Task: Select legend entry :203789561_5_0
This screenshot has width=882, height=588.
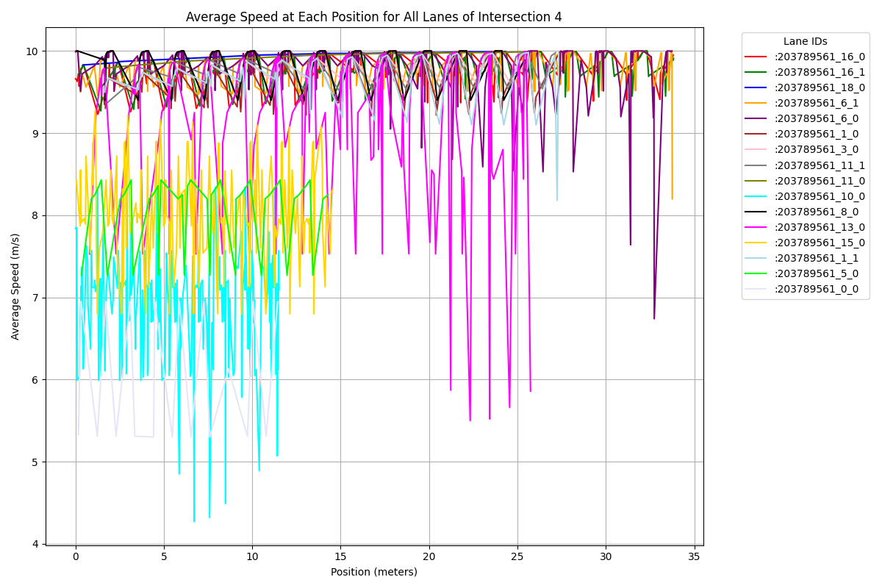Action: click(802, 273)
